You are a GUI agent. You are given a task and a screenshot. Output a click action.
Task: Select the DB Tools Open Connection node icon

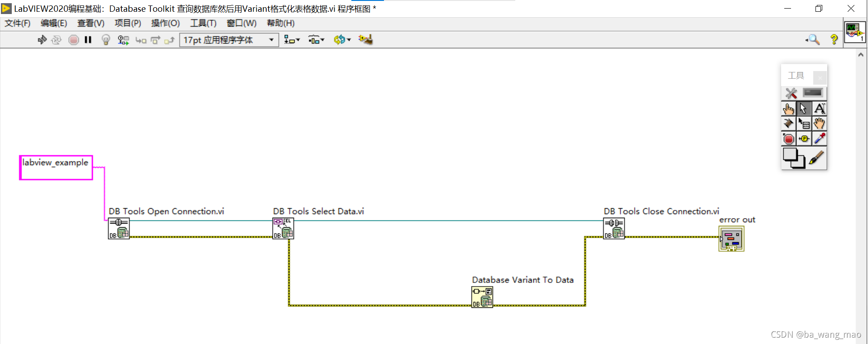point(119,229)
